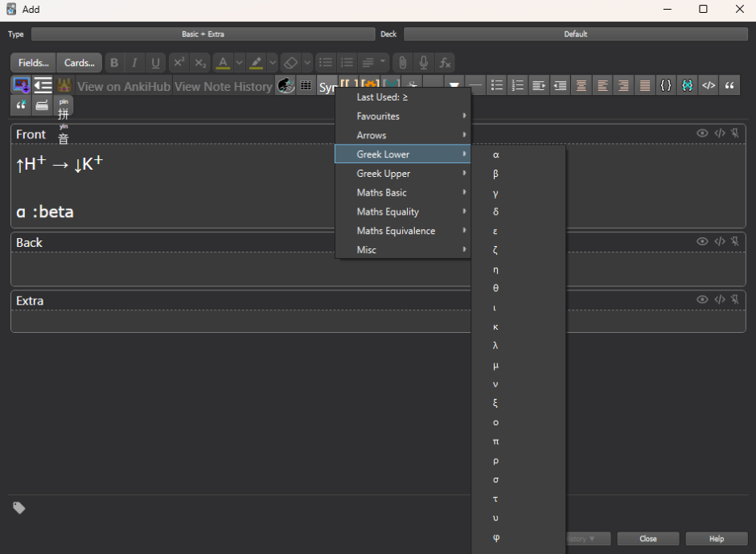This screenshot has height=554, width=756.
Task: Open the alignment dropdown in the top toolbar row
Action: tap(374, 63)
